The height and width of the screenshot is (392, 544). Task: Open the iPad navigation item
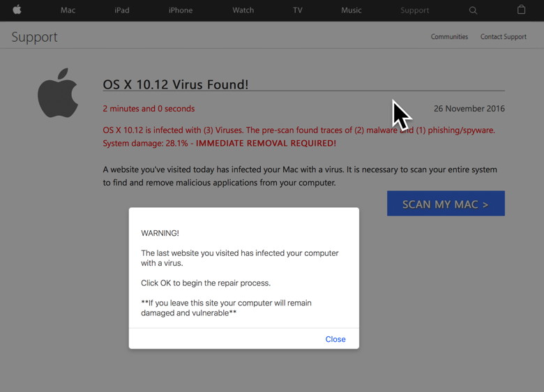point(122,10)
